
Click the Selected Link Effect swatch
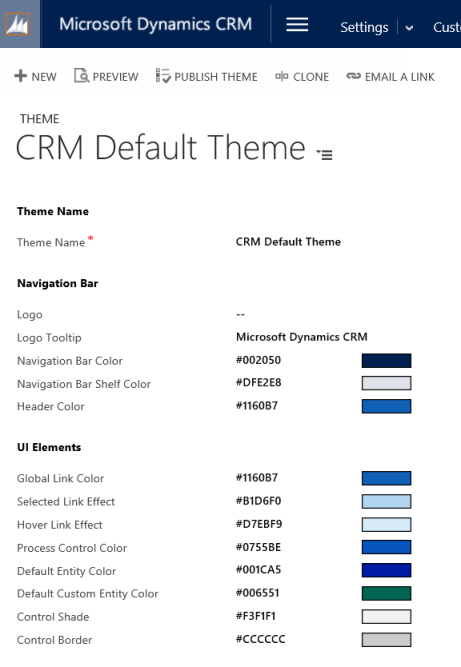386,501
